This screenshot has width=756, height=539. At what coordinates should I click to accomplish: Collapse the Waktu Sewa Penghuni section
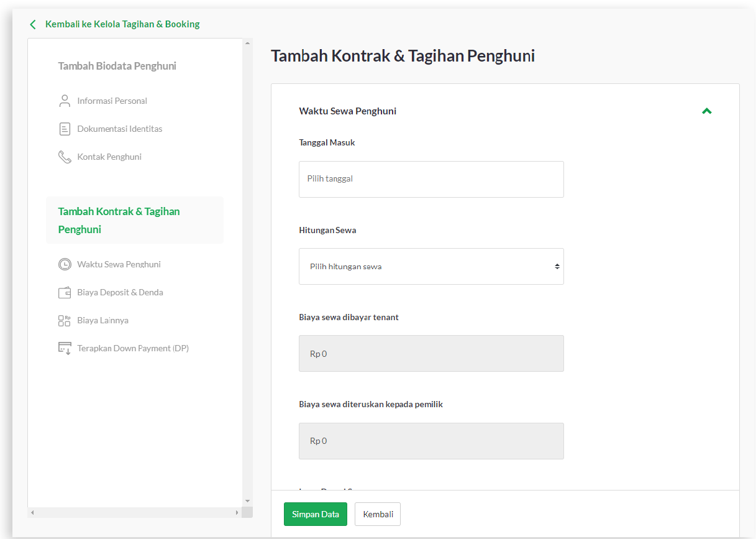(706, 111)
